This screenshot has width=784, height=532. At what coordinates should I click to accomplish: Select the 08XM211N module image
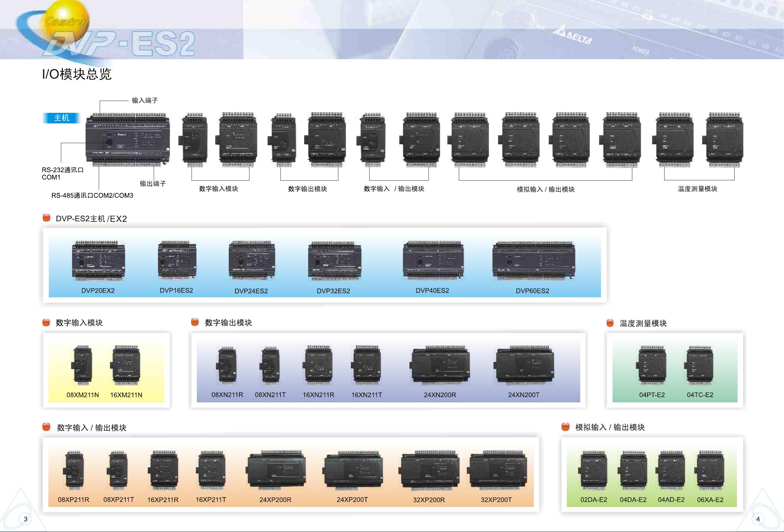(x=82, y=365)
